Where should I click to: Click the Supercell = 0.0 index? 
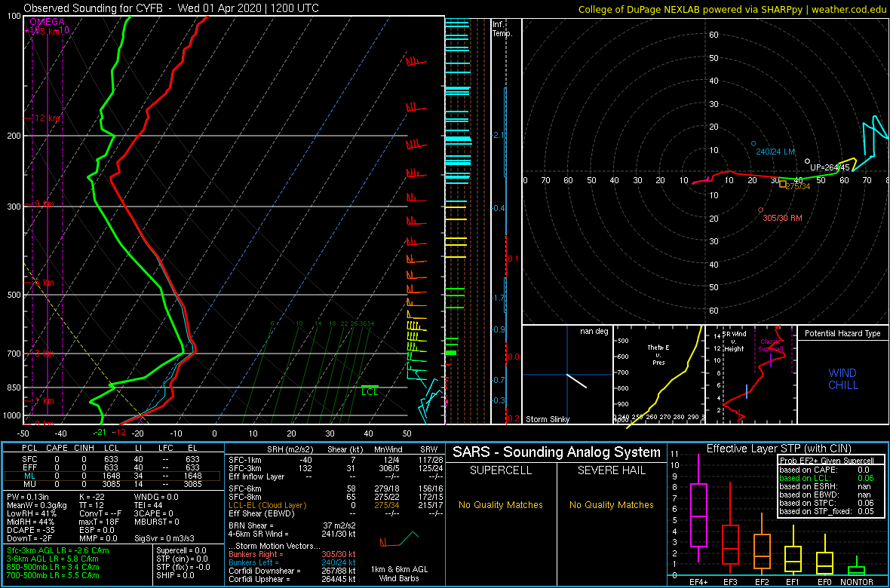pos(182,550)
